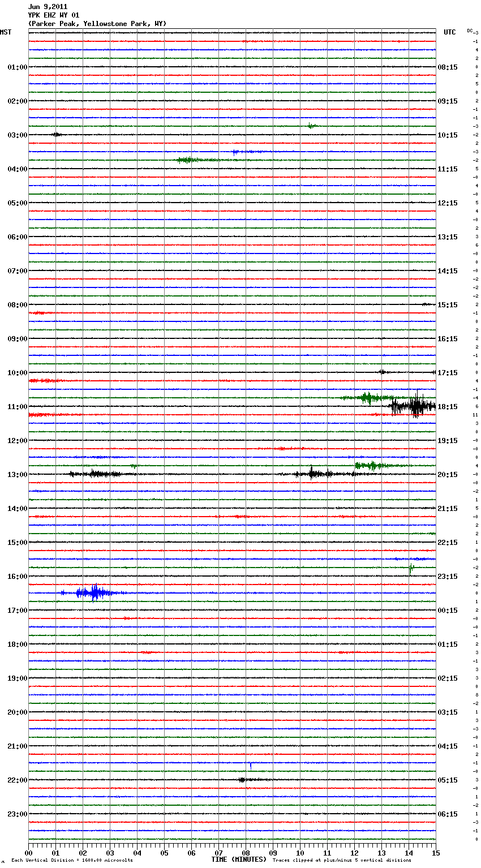
Task: Click the green spike on trace above 16:00
Action: click(411, 568)
